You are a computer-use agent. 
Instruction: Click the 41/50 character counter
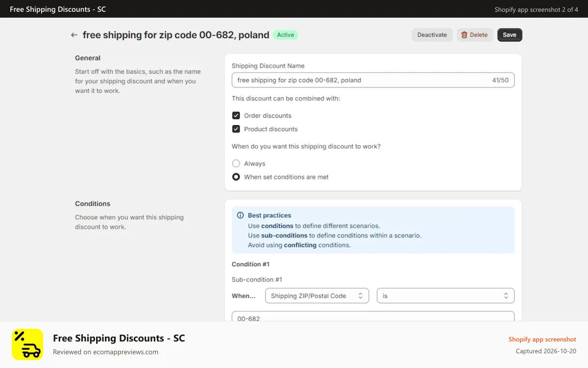500,80
